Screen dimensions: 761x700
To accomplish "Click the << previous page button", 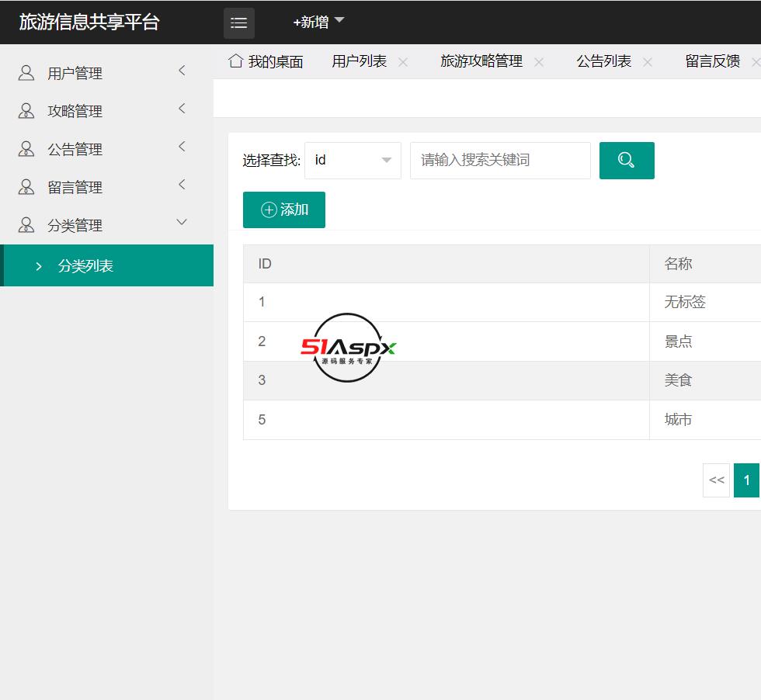I will [x=716, y=480].
